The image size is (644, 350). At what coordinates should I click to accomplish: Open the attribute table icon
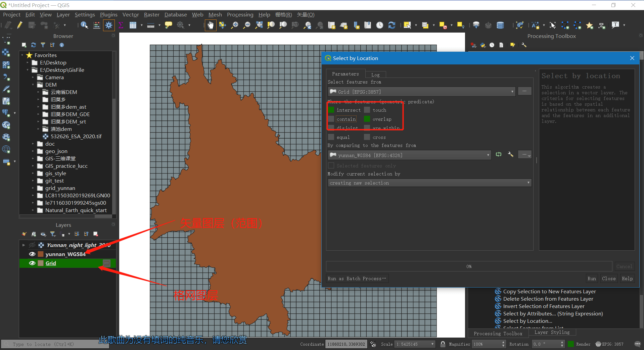(133, 25)
